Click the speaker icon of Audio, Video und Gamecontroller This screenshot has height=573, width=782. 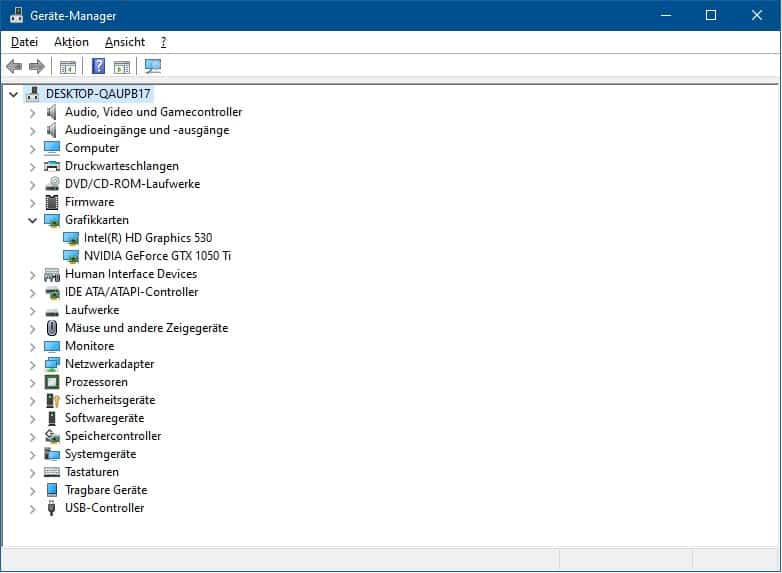click(x=51, y=112)
